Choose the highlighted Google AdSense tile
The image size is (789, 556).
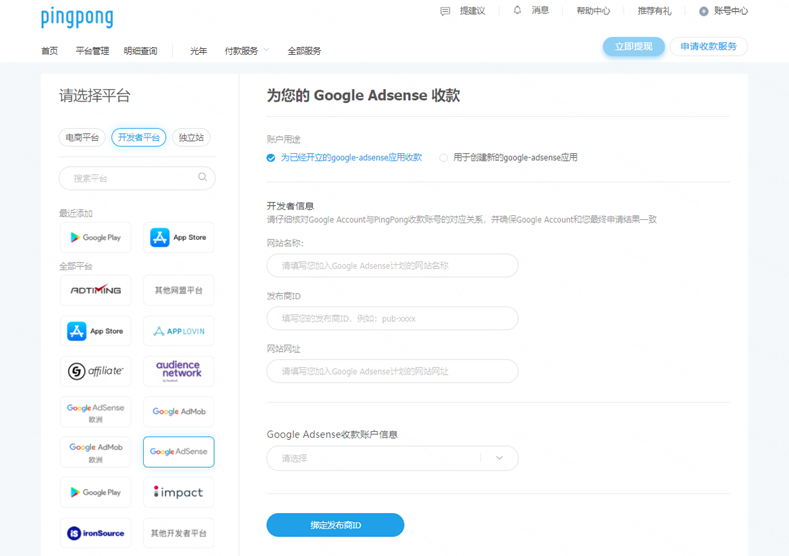(x=179, y=452)
